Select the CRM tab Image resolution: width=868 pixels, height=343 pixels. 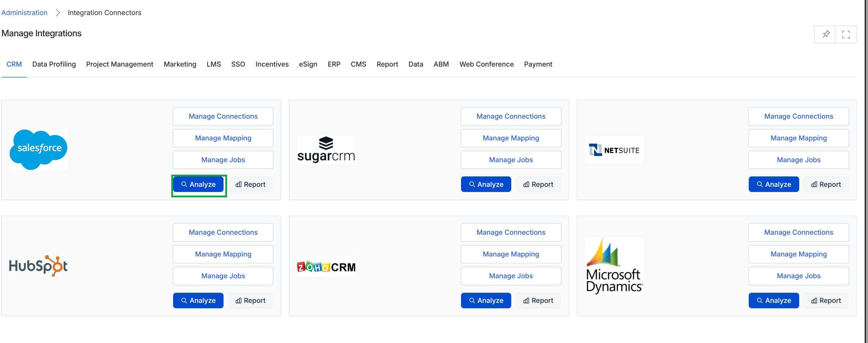(x=14, y=64)
